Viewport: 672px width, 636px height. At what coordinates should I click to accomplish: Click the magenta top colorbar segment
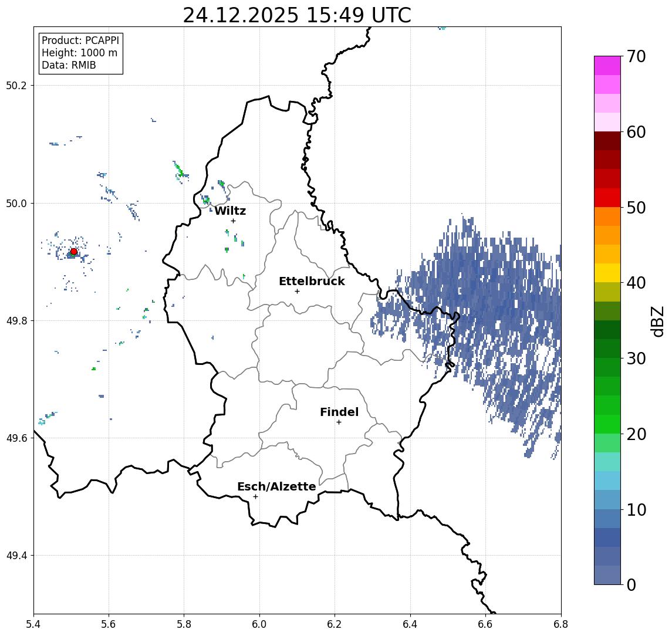pos(607,66)
